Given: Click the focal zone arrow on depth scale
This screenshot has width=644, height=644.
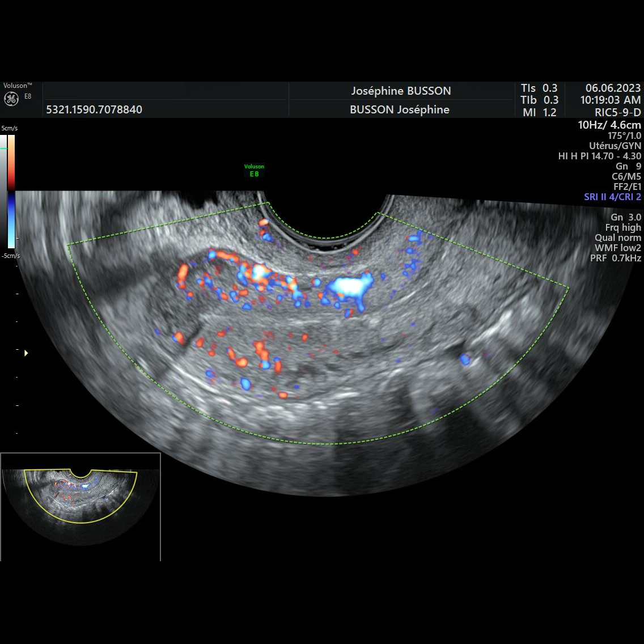Looking at the screenshot, I should [x=26, y=353].
